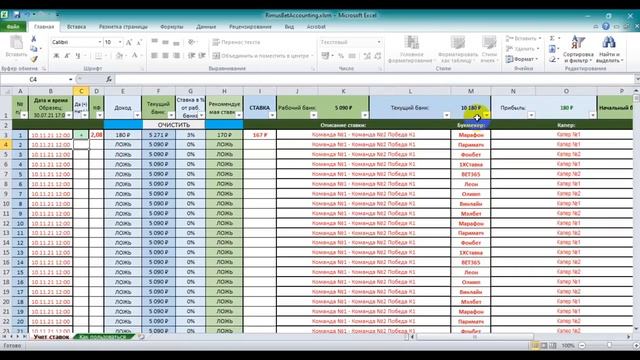Viewport: 640px width, 360px height.
Task: Select the cell showing 2,08 in row 3
Action: tap(96, 135)
